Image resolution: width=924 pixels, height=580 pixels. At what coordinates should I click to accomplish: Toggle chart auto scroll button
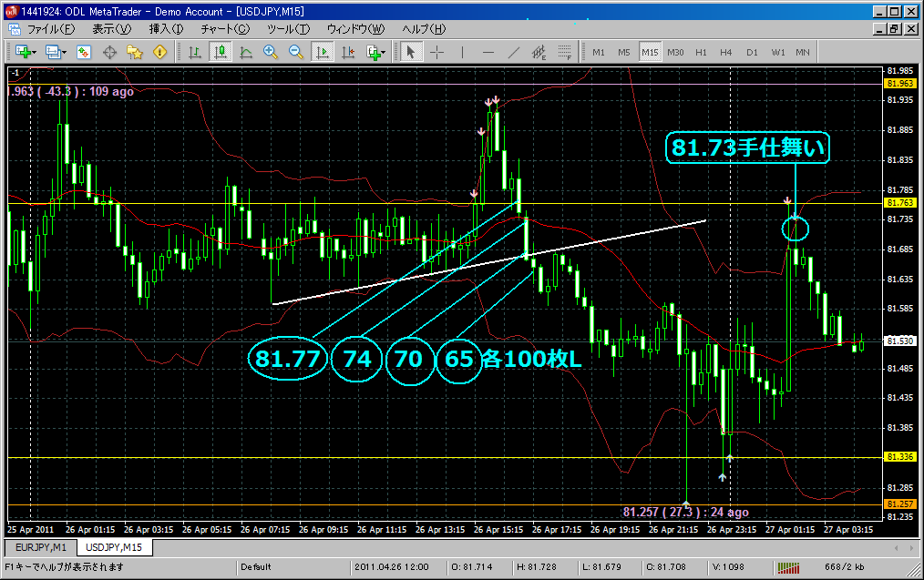pyautogui.click(x=322, y=52)
